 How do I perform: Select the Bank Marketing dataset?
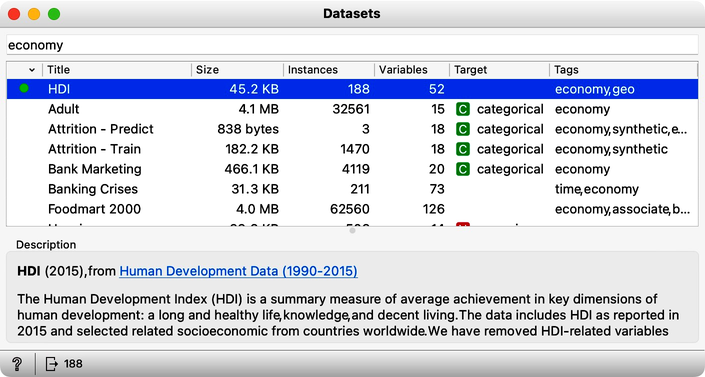tap(352, 169)
